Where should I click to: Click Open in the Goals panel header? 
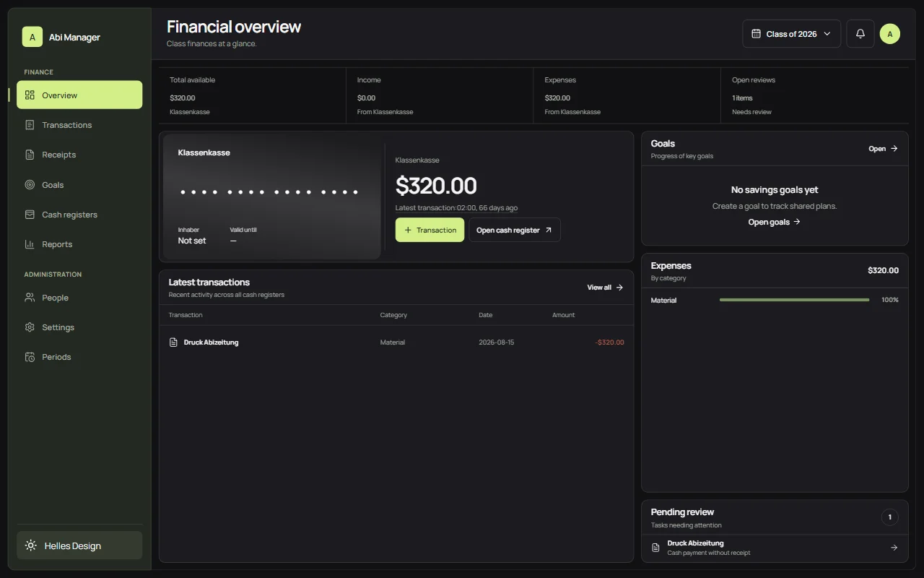[883, 149]
